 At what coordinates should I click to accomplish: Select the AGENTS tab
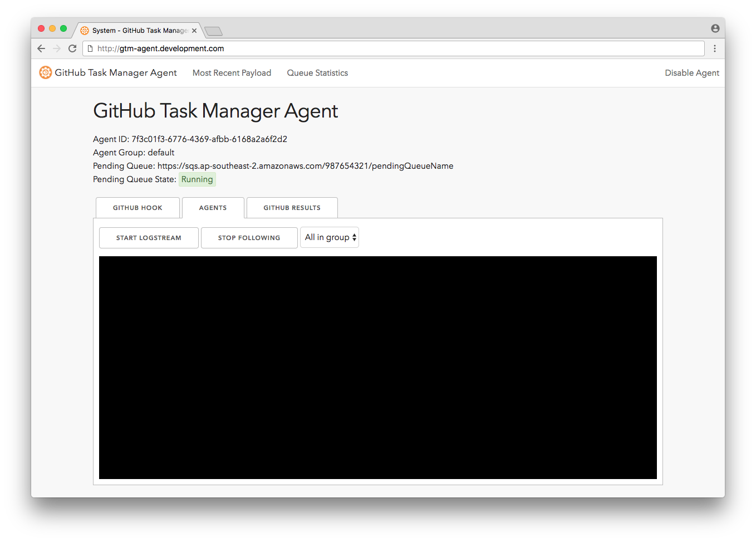point(213,207)
